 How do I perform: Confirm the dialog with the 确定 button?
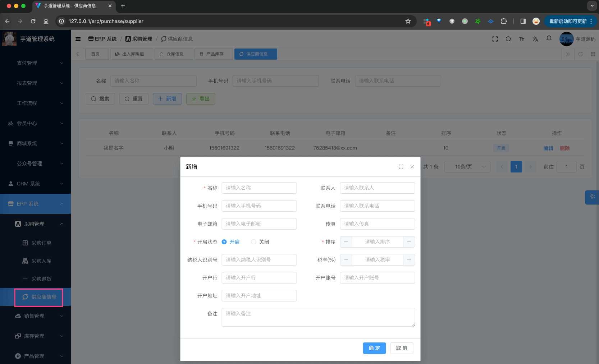pyautogui.click(x=374, y=348)
